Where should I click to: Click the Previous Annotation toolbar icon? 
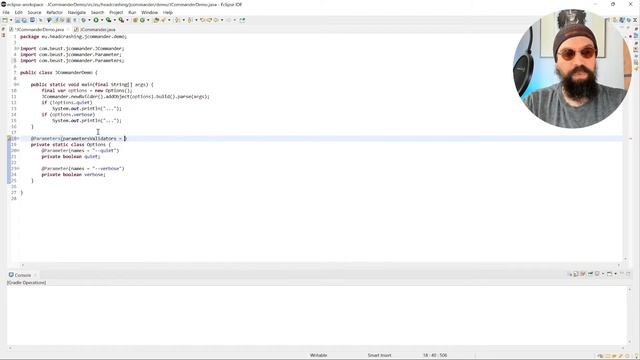(x=190, y=20)
